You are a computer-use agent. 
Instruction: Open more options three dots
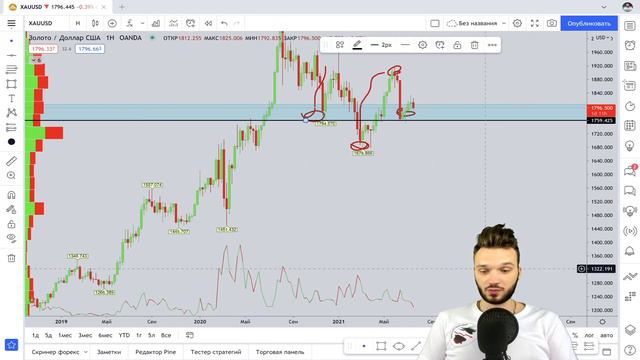[492, 45]
